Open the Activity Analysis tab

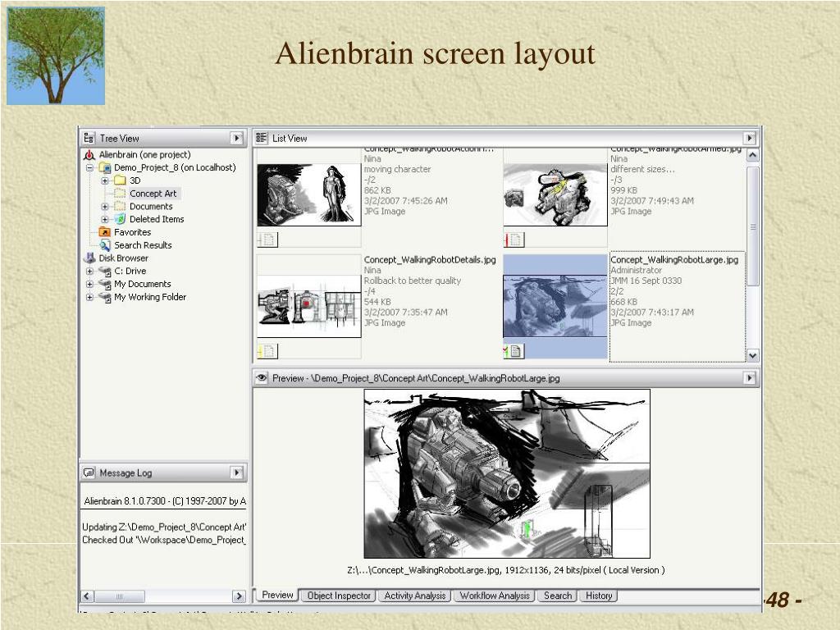(414, 596)
